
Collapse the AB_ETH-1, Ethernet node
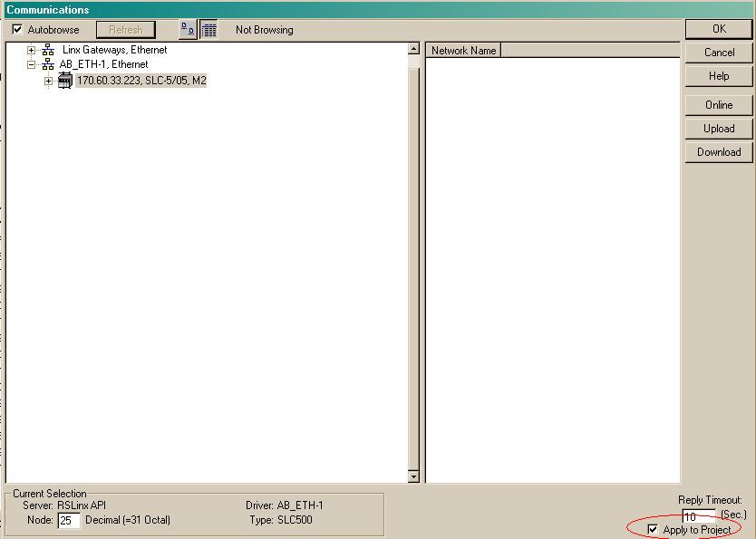(32, 64)
